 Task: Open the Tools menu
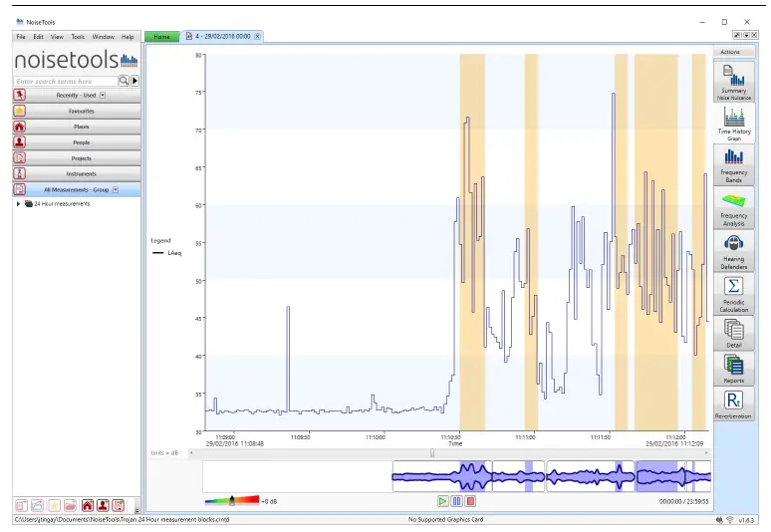pyautogui.click(x=78, y=37)
